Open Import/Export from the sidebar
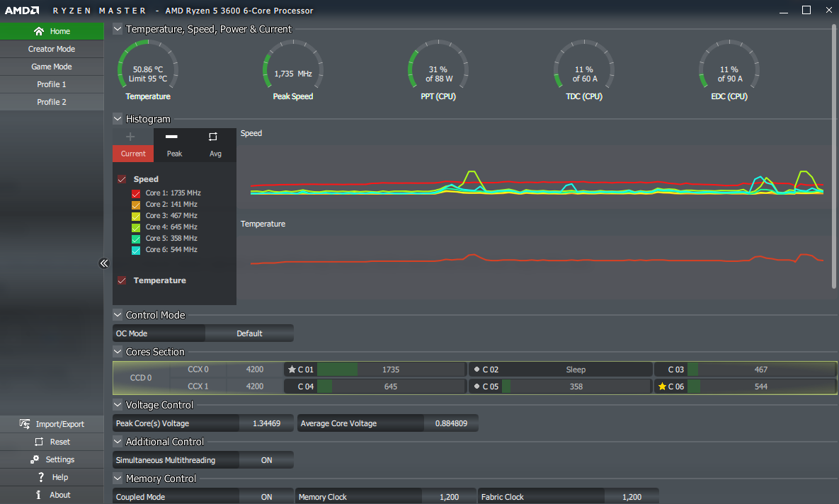This screenshot has width=839, height=504. pyautogui.click(x=52, y=424)
